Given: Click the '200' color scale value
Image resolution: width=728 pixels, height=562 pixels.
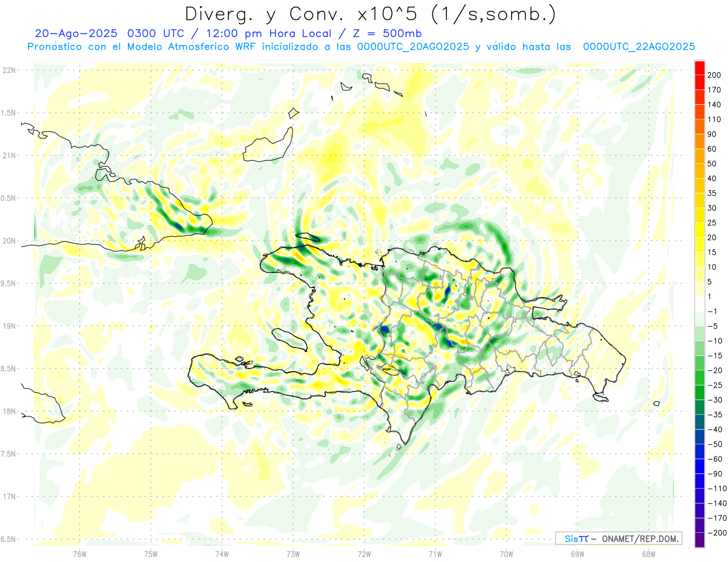Looking at the screenshot, I should [x=715, y=75].
